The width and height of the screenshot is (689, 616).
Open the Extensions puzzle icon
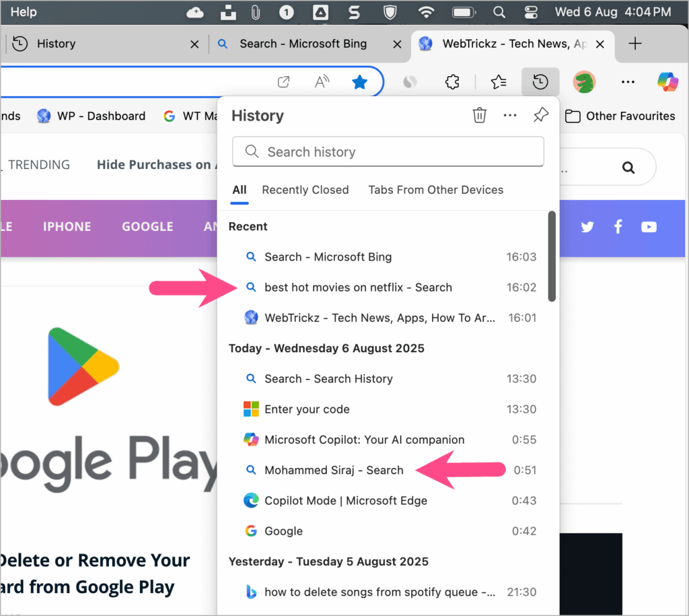click(x=452, y=81)
